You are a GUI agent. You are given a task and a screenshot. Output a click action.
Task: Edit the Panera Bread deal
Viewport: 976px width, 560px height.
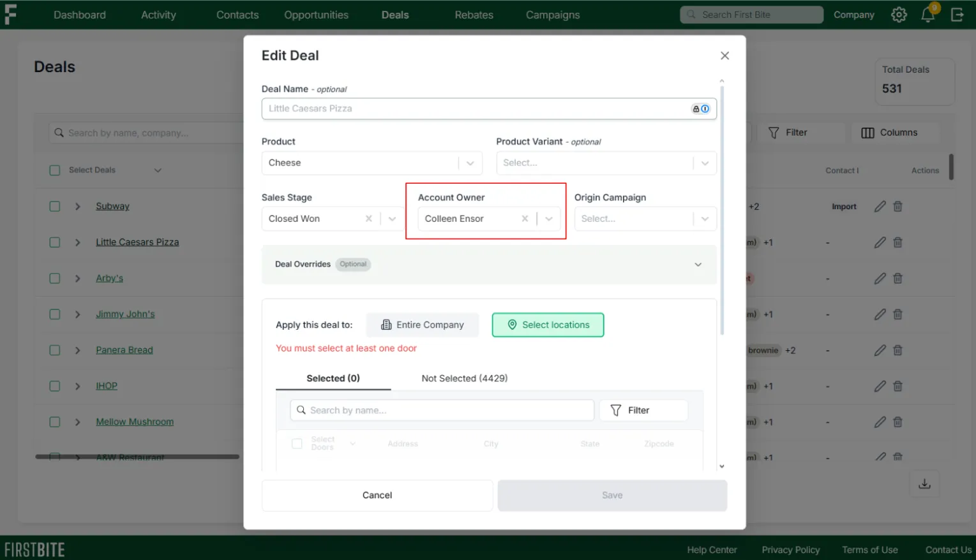[x=880, y=350]
